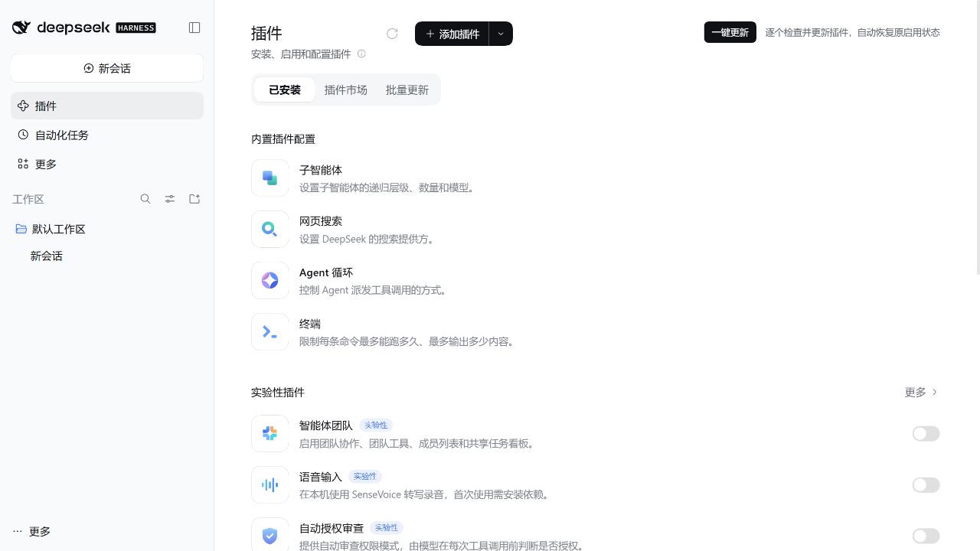This screenshot has width=980, height=551.
Task: Open the dropdown arrow next to 添加插件
Action: pos(501,34)
